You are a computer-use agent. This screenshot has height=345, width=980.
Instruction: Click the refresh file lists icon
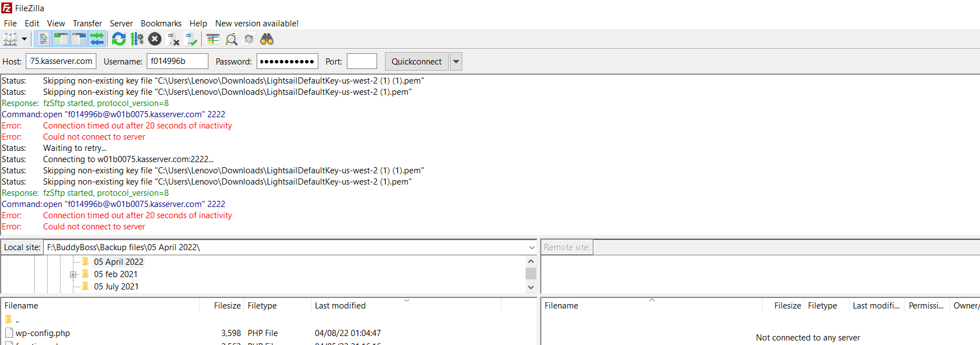pyautogui.click(x=119, y=39)
